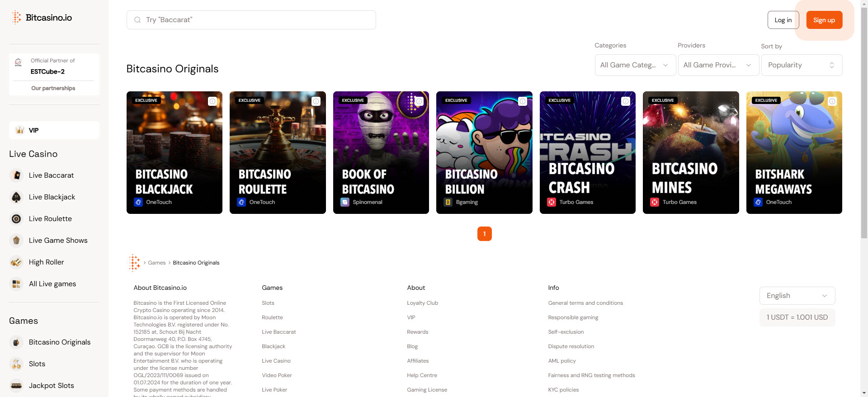Click the 1 USDT = 1.001 USD rate
This screenshot has height=397, width=868.
pos(797,317)
